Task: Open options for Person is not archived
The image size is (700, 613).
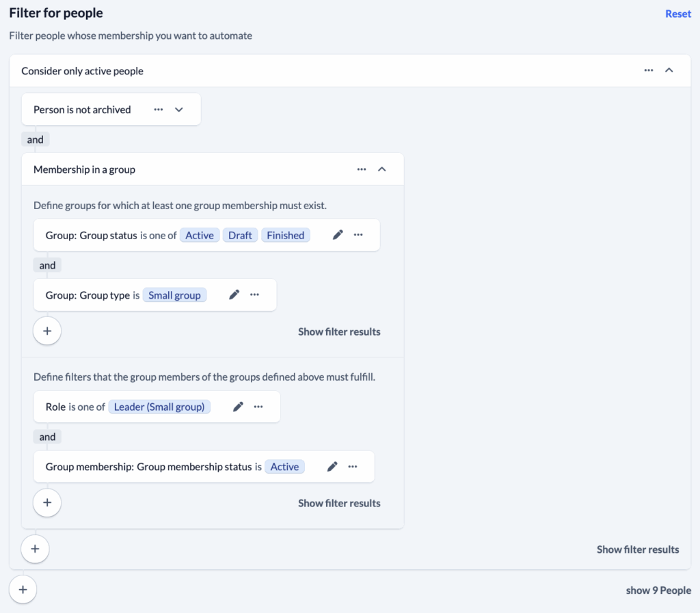Action: (158, 109)
